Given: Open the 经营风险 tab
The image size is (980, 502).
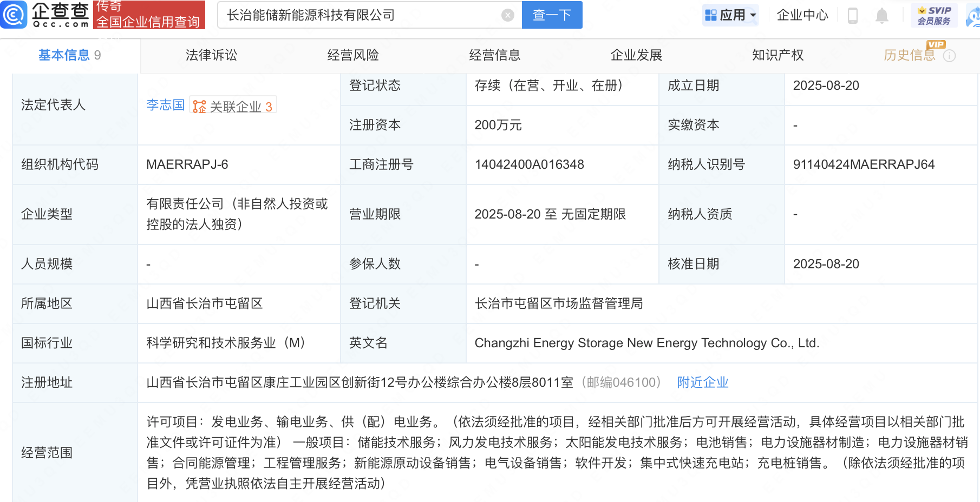Looking at the screenshot, I should point(353,55).
